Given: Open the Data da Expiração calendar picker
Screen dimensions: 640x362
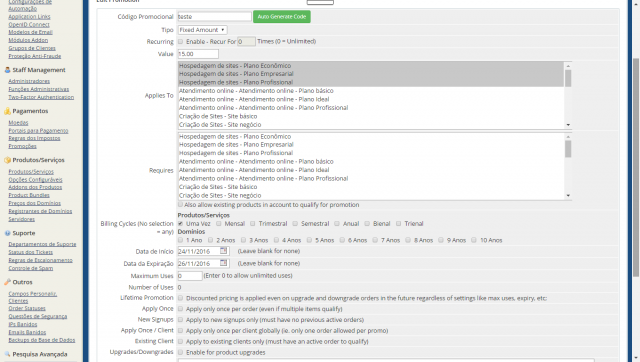Looking at the screenshot, I should tap(223, 263).
